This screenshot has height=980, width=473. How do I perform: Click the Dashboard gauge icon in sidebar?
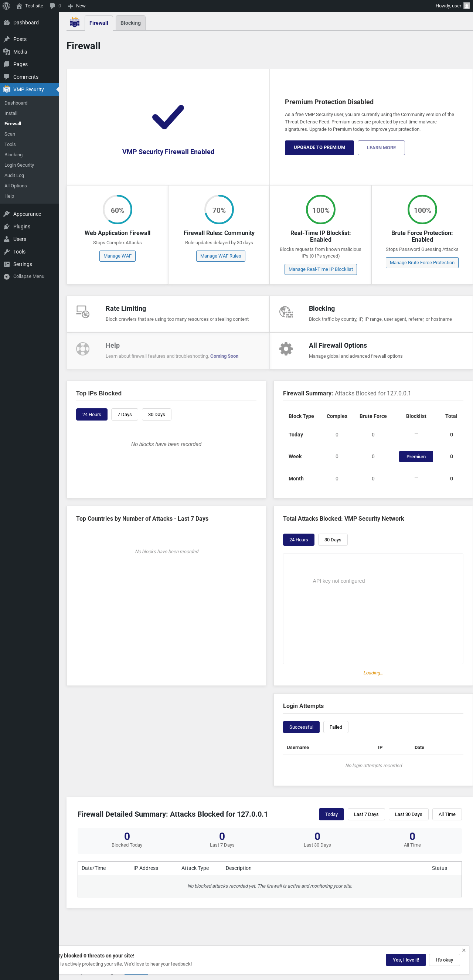click(7, 23)
